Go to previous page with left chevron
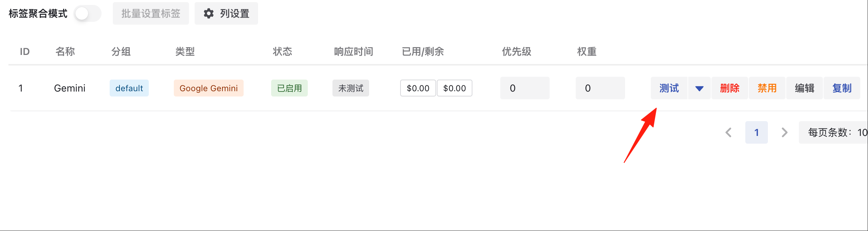 click(x=728, y=132)
